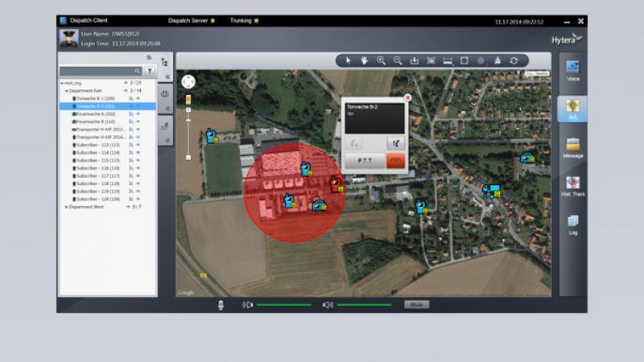Image resolution: width=644 pixels, height=362 pixels.
Task: Collapse second side panel with double chevron
Action: [167, 109]
